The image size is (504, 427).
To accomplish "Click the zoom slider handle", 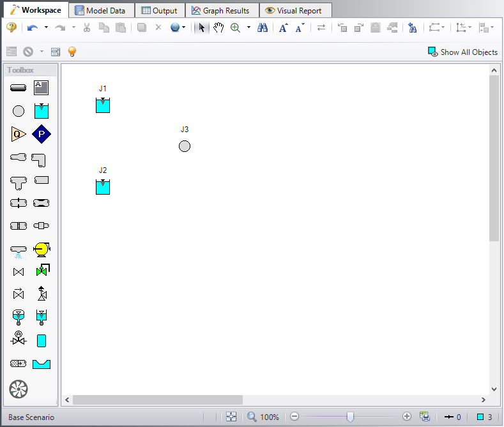I will [350, 417].
